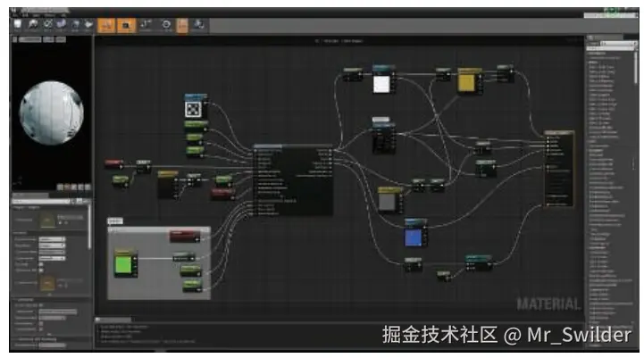Select the third preview shape icon under viewport

tap(74, 187)
